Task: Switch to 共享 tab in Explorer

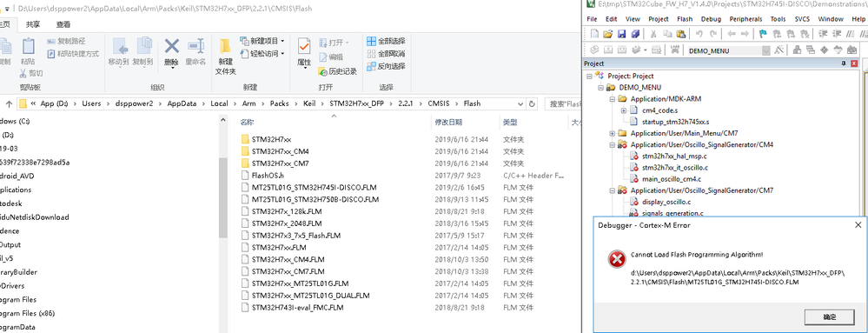Action: 33,24
